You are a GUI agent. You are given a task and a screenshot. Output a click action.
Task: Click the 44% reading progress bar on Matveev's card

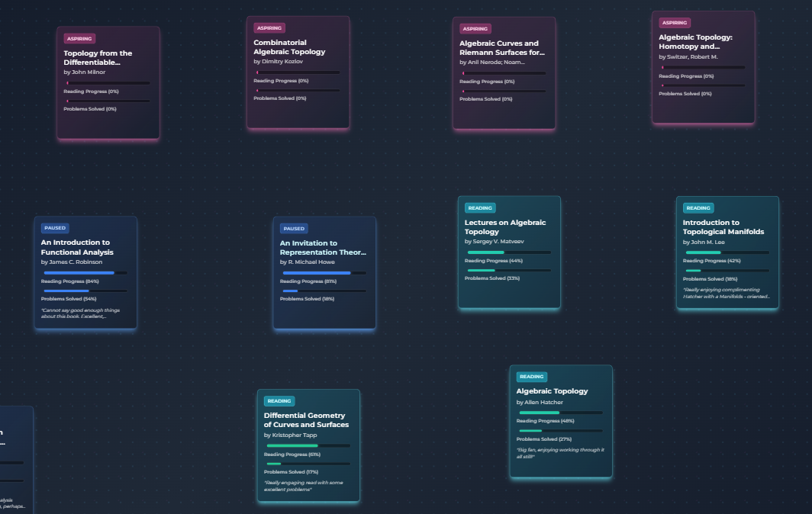(x=510, y=252)
